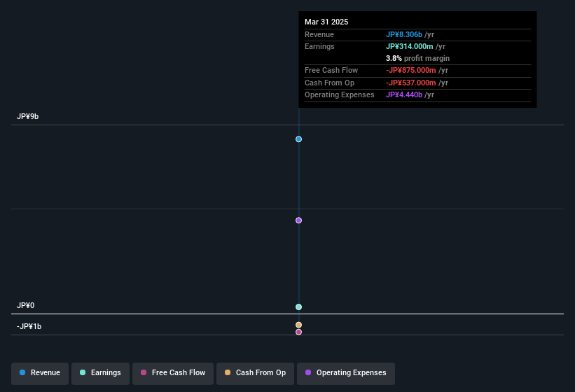Image resolution: width=575 pixels, height=392 pixels.
Task: Click the -JP¥537.000m cash from op value
Action: coord(410,83)
